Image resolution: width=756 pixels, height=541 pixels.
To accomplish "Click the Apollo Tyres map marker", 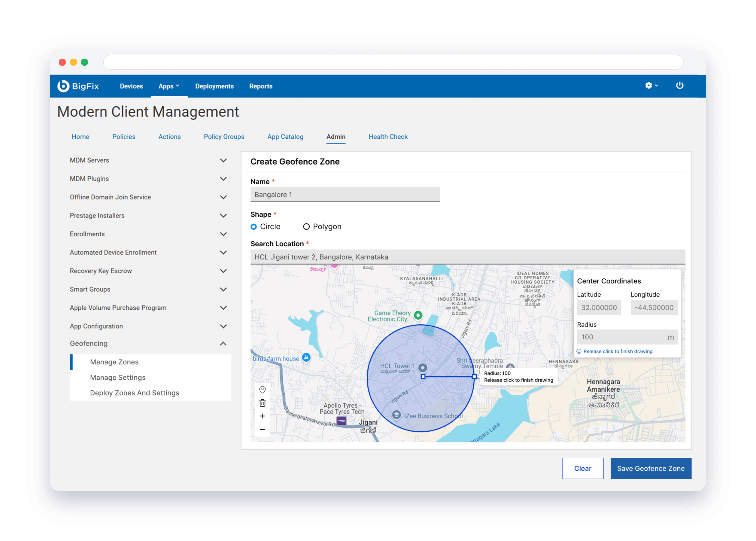I will coord(341,421).
